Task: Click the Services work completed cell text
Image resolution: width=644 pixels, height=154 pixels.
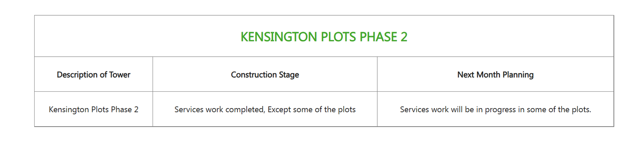Action: coord(265,109)
